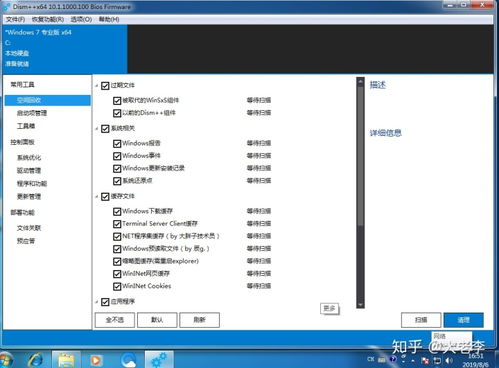Click the CH language indicator in the tray
499x368 pixels.
click(x=371, y=359)
